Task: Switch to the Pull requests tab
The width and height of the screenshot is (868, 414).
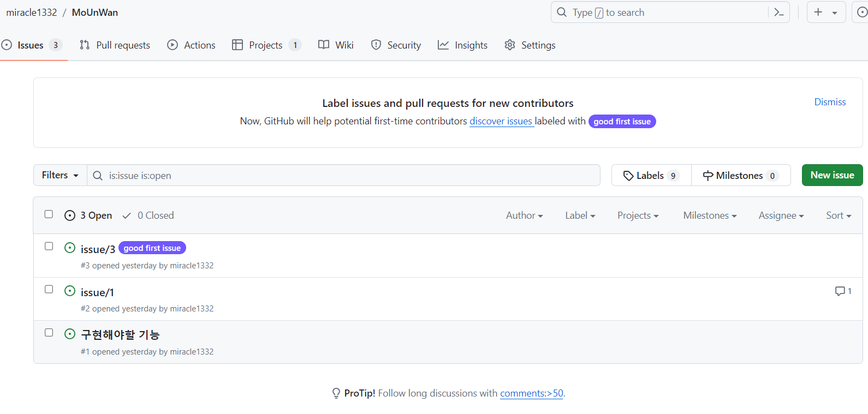Action: click(x=115, y=45)
